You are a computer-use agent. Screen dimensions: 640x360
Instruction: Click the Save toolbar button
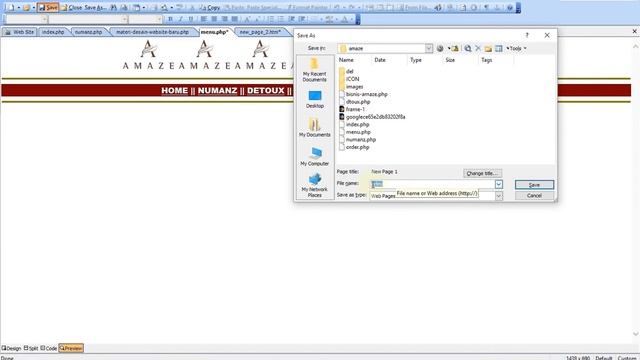pos(48,7)
